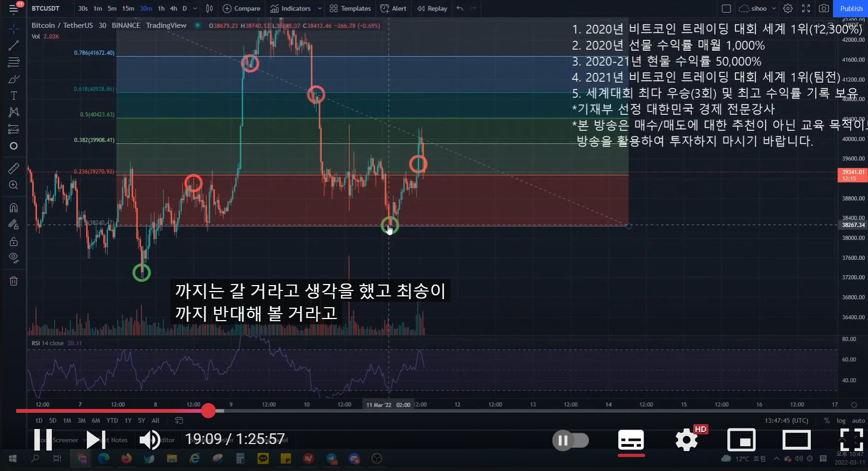Image resolution: width=868 pixels, height=471 pixels.
Task: Switch to the 15m timeframe
Action: [128, 8]
